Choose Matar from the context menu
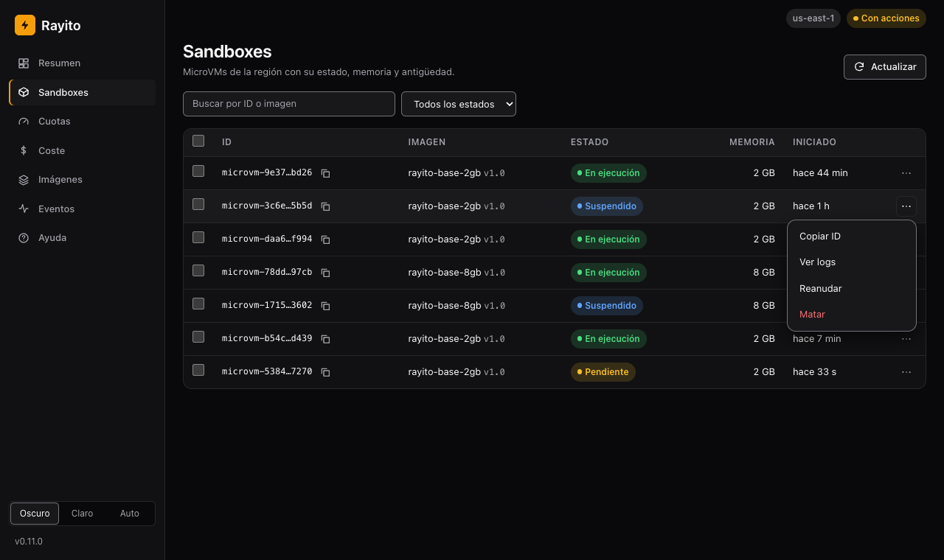The image size is (944, 560). pyautogui.click(x=852, y=315)
